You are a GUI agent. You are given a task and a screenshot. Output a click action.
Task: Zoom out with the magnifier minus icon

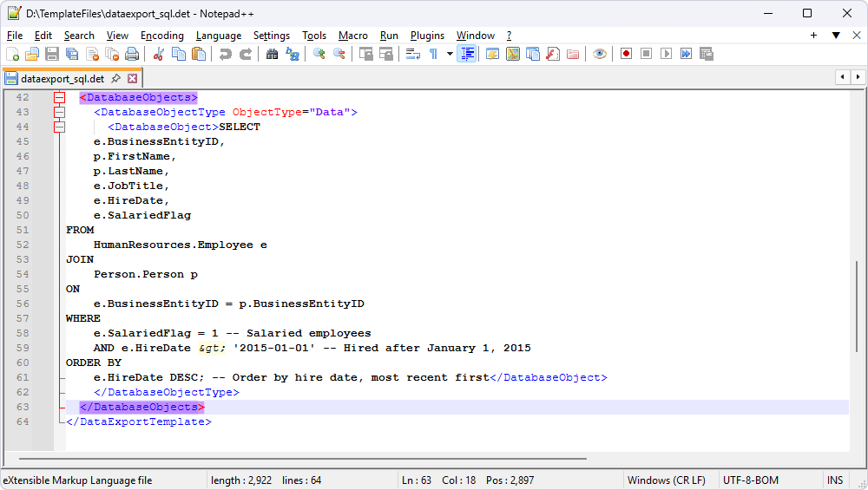(x=339, y=54)
